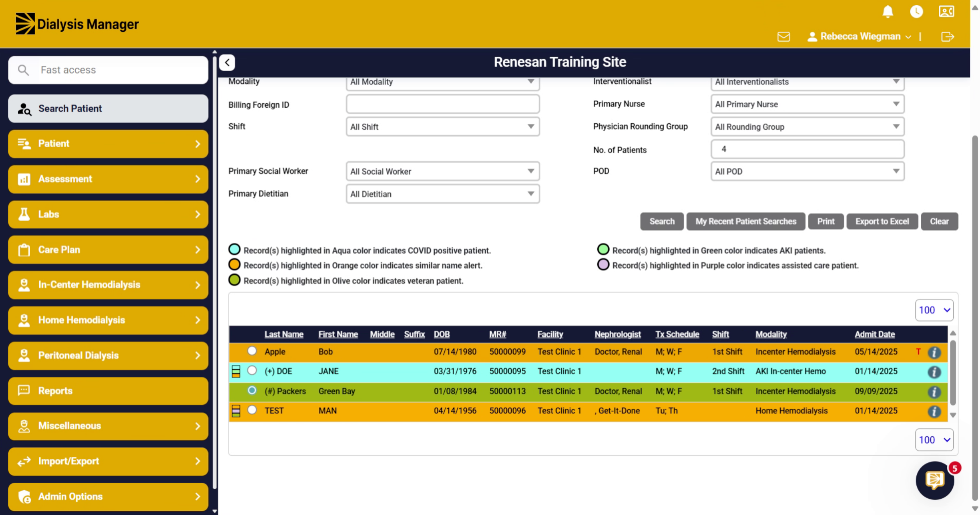Click the flag icon beside TEST row
The image size is (980, 515).
pyautogui.click(x=236, y=411)
